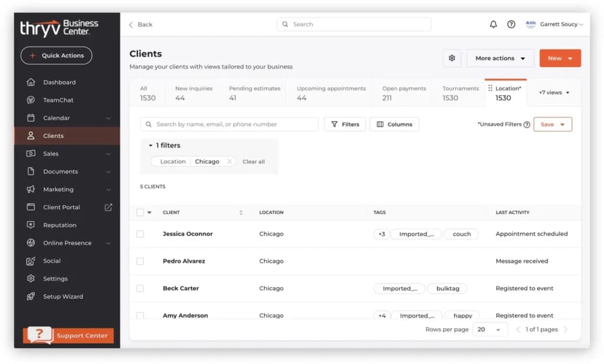Toggle the select-all clients checkbox

(140, 212)
